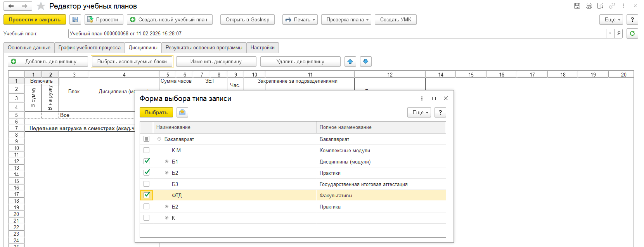
Task: Expand the Б1 tree node
Action: 166,162
